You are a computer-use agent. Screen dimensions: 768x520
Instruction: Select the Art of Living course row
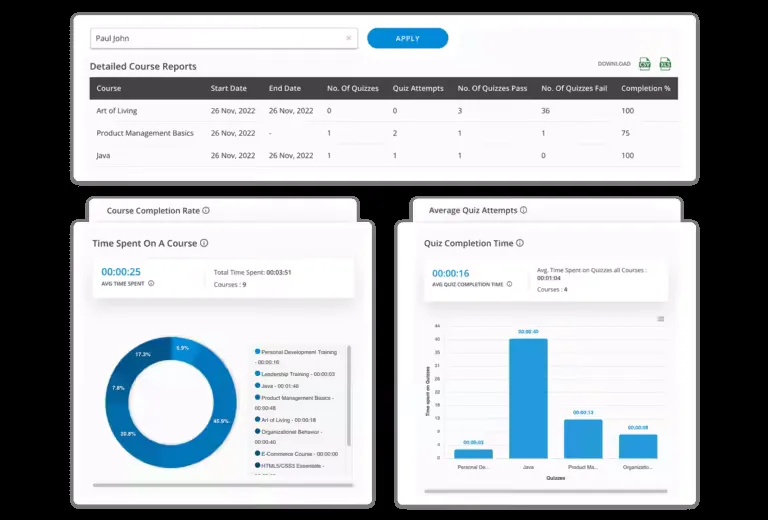pos(384,111)
